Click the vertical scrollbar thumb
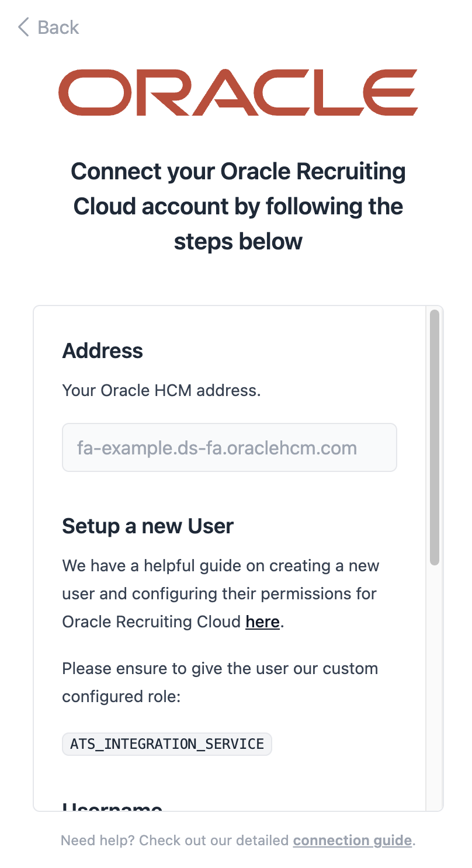 434,438
